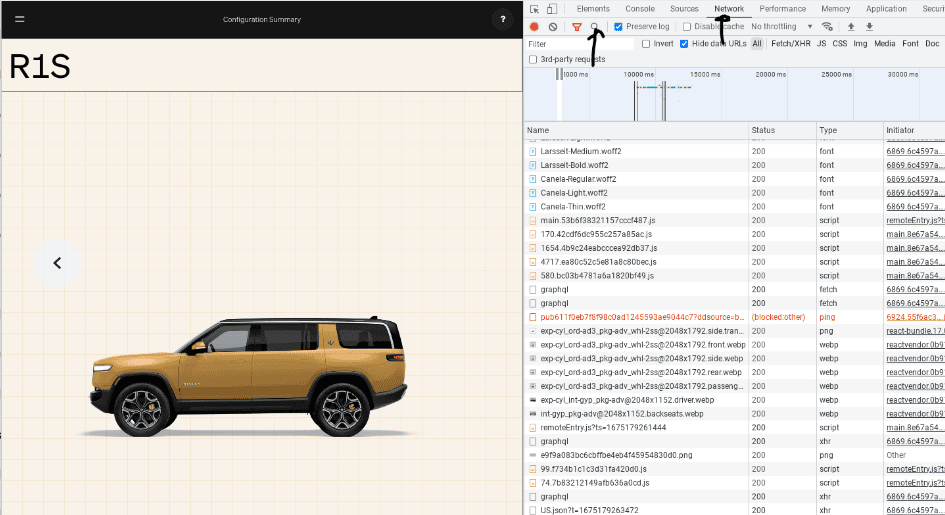Open the Application tab
The image size is (945, 515).
pos(886,9)
